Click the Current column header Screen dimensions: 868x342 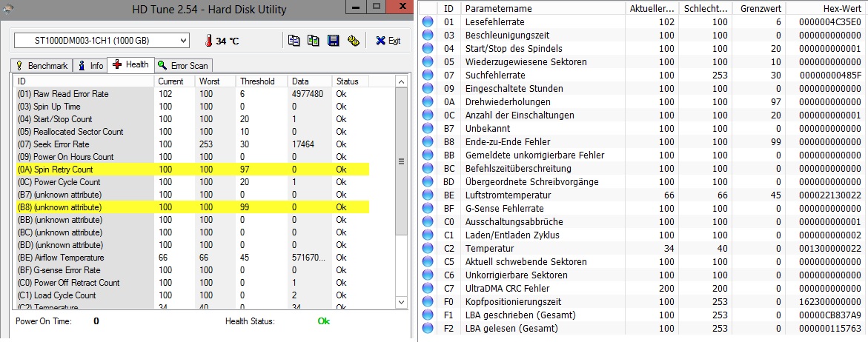point(174,81)
